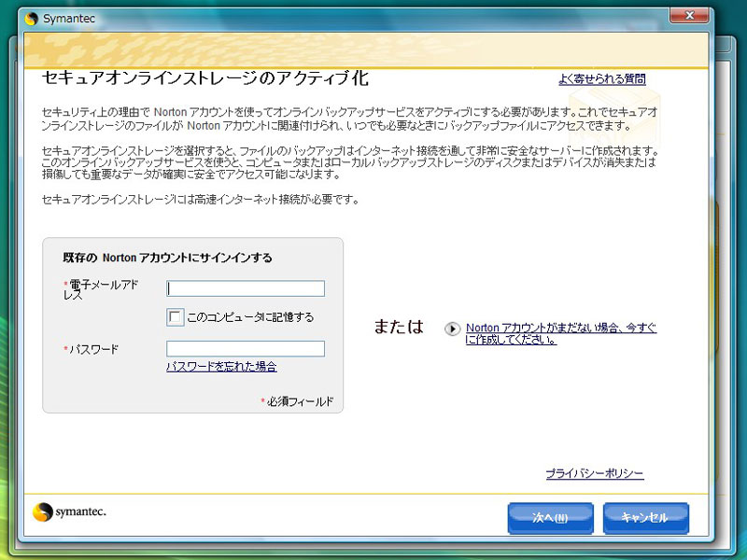Close the Symantec window with the X button
The image size is (747, 560).
point(690,17)
